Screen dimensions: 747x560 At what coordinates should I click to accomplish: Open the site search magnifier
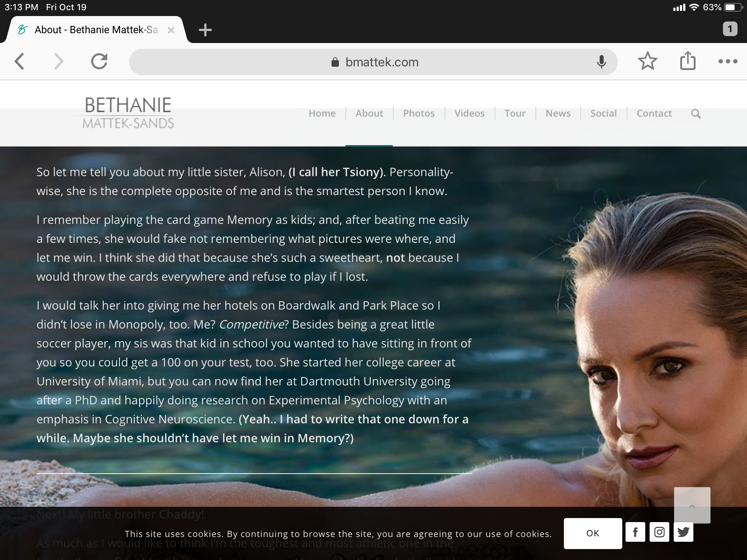(696, 114)
